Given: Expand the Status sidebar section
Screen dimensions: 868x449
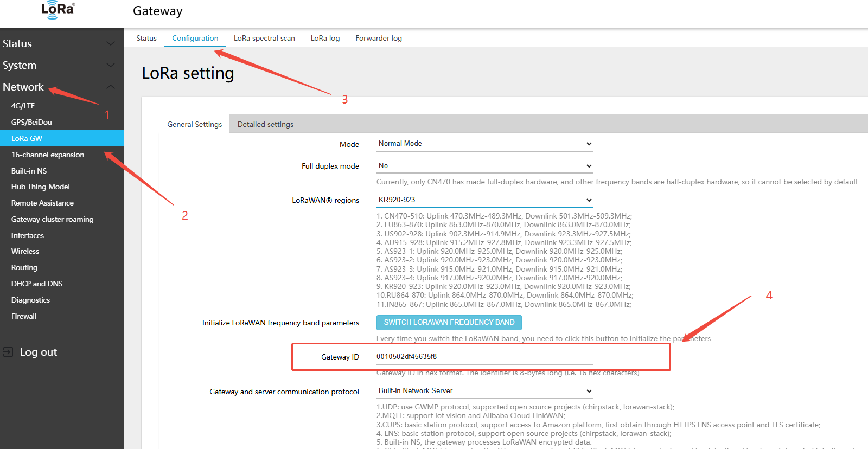Looking at the screenshot, I should point(60,43).
